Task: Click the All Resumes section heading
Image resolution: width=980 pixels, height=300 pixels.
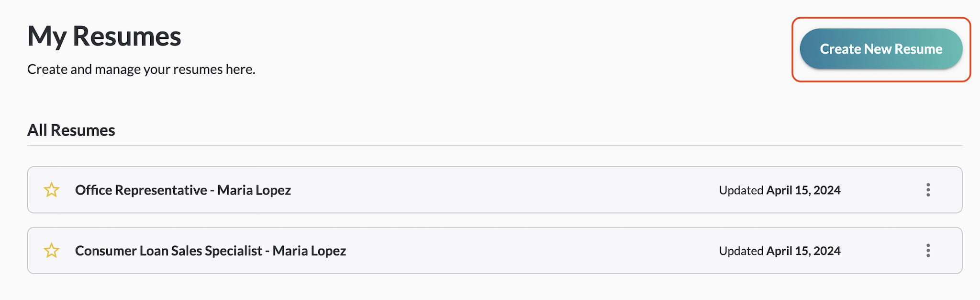Action: [x=71, y=130]
